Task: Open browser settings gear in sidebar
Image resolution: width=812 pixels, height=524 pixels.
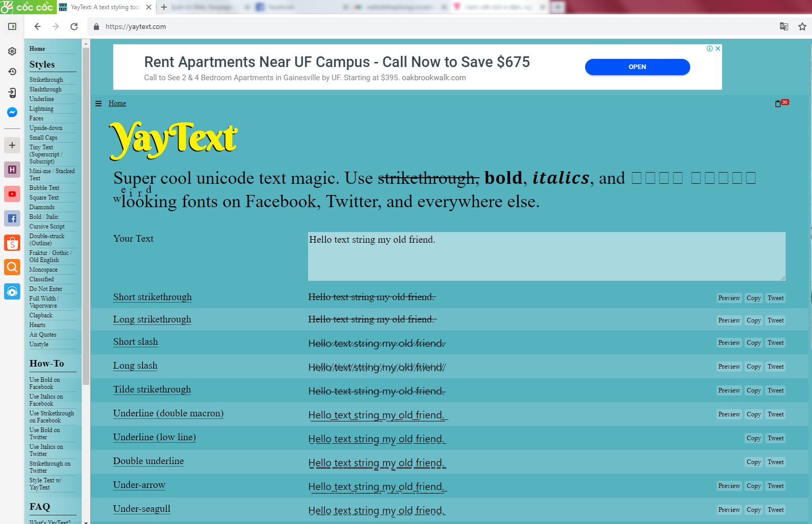Action: point(12,51)
